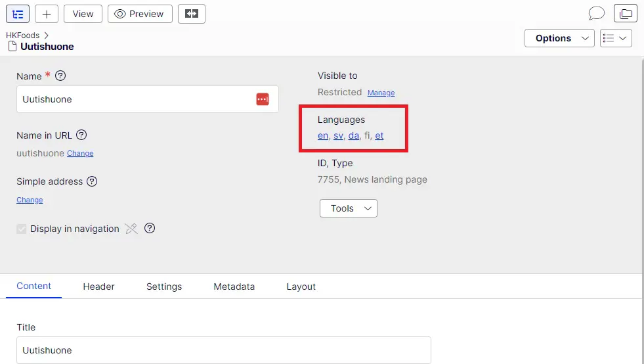
Task: Click help icon beside Simple address
Action: [x=92, y=181]
